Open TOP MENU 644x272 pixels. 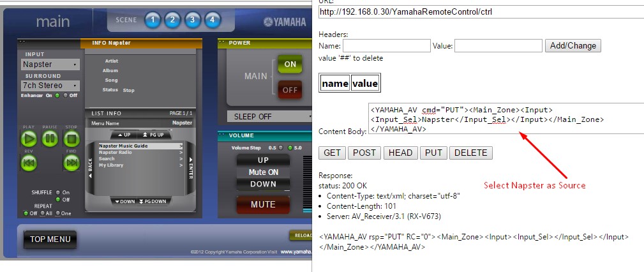tap(50, 239)
